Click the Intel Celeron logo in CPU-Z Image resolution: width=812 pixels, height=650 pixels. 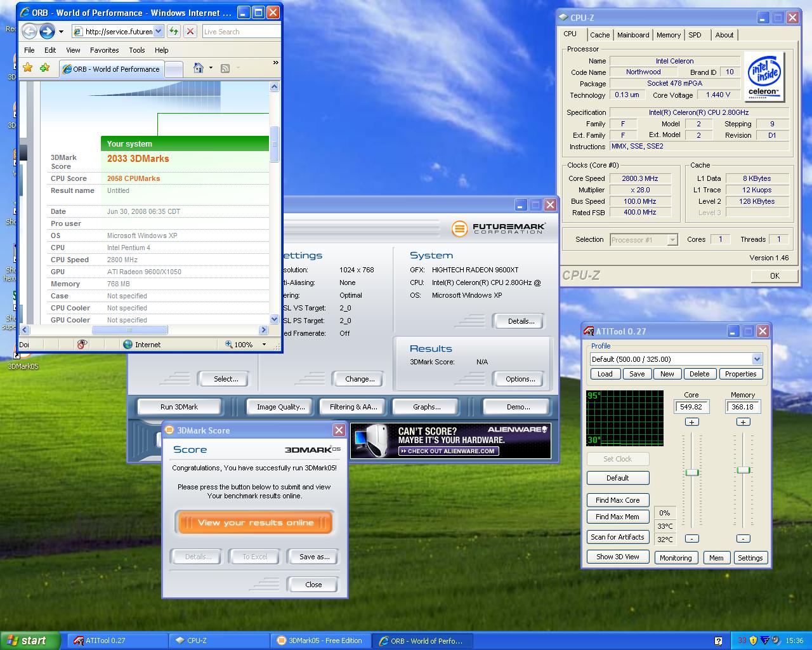[764, 77]
